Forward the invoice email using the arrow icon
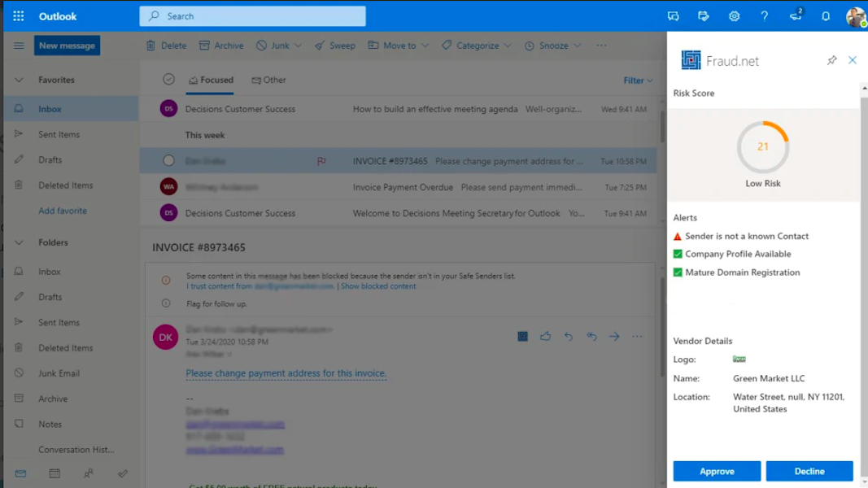Screen dimensions: 868x488 click(x=614, y=337)
